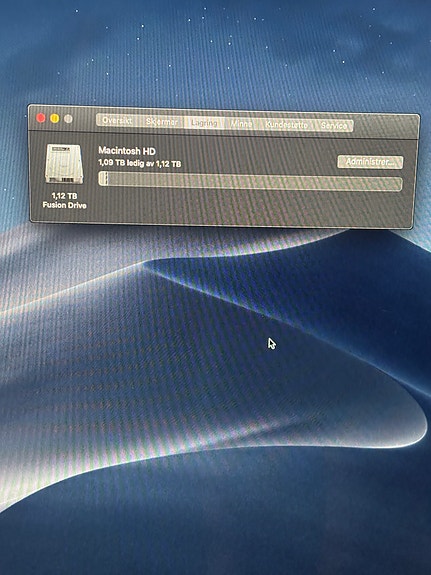Click the used-space segment at the bar's left end
431x575 pixels.
[103, 178]
